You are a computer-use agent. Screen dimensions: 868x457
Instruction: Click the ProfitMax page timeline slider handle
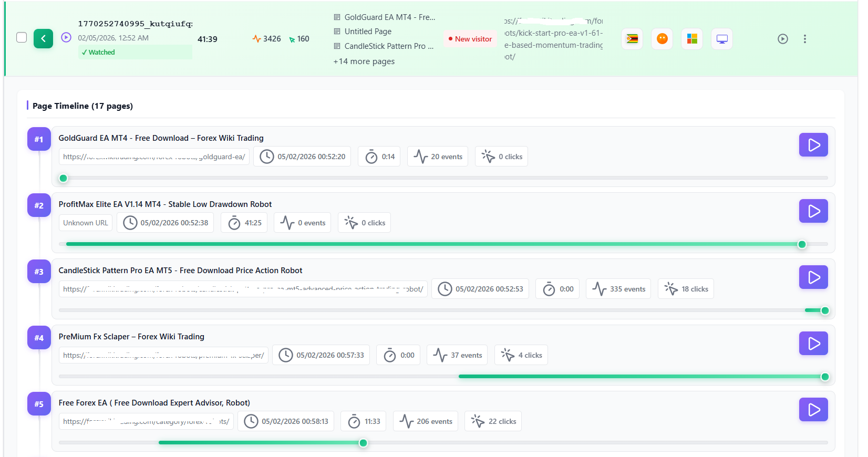coord(802,244)
